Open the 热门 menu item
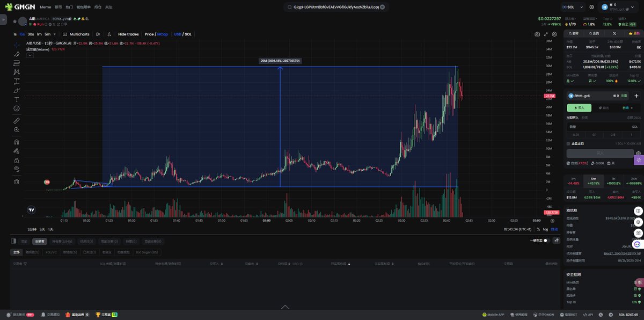This screenshot has height=320, width=644. click(x=69, y=8)
